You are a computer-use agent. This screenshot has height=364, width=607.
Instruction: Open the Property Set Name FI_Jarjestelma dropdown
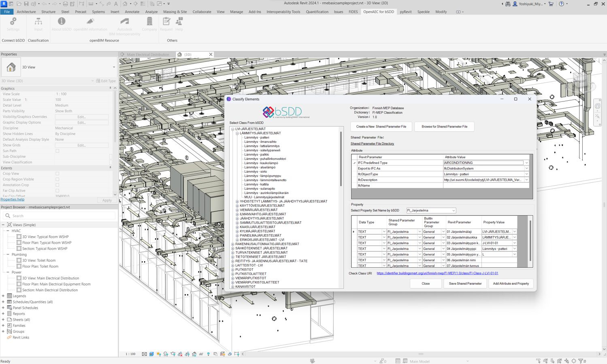[x=453, y=210]
